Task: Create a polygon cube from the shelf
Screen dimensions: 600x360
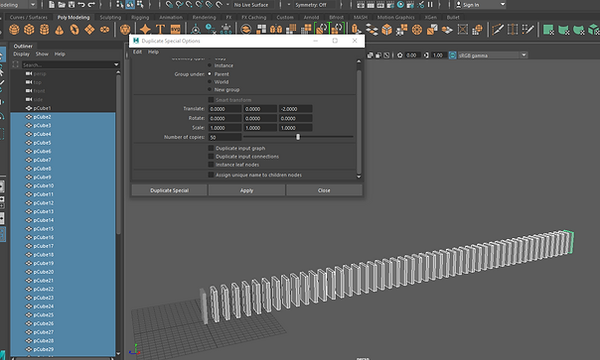Action: coord(29,29)
